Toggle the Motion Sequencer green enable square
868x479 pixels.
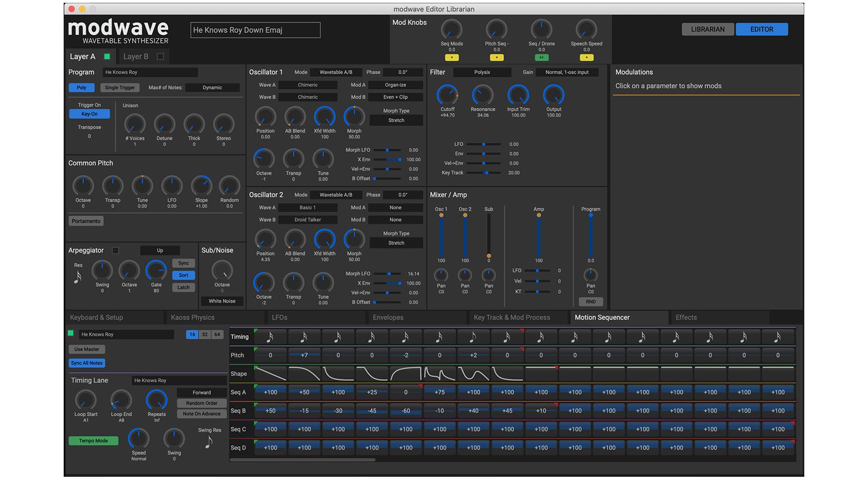(71, 333)
